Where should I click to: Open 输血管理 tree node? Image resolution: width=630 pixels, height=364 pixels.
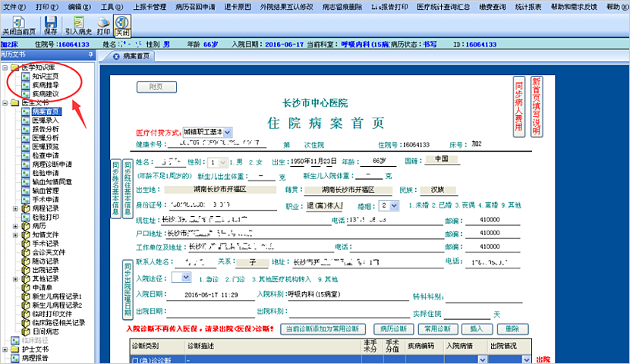click(x=46, y=190)
